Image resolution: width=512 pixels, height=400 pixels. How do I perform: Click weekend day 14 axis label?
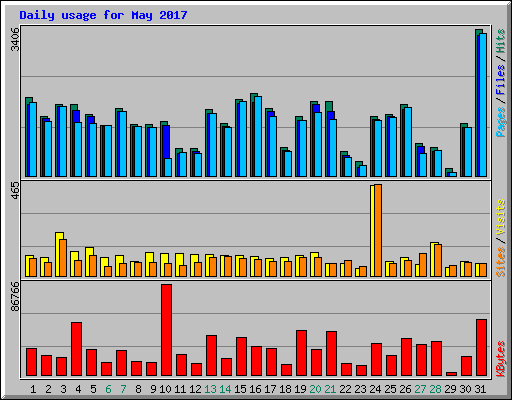pos(225,389)
